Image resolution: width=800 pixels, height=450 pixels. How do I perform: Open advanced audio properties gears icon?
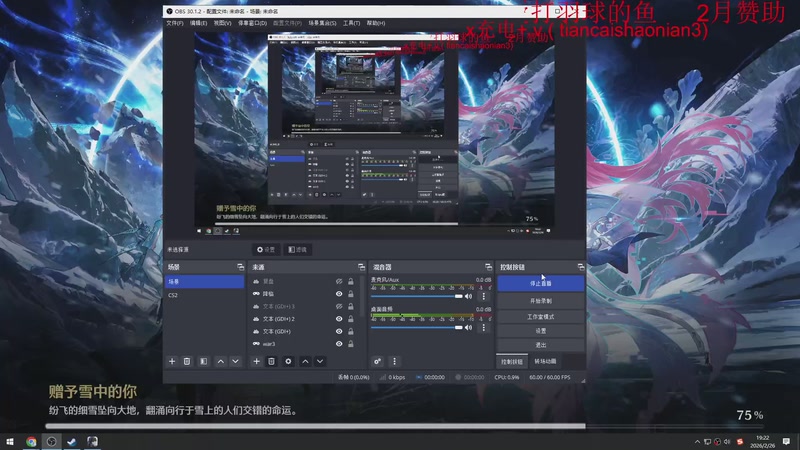click(378, 361)
